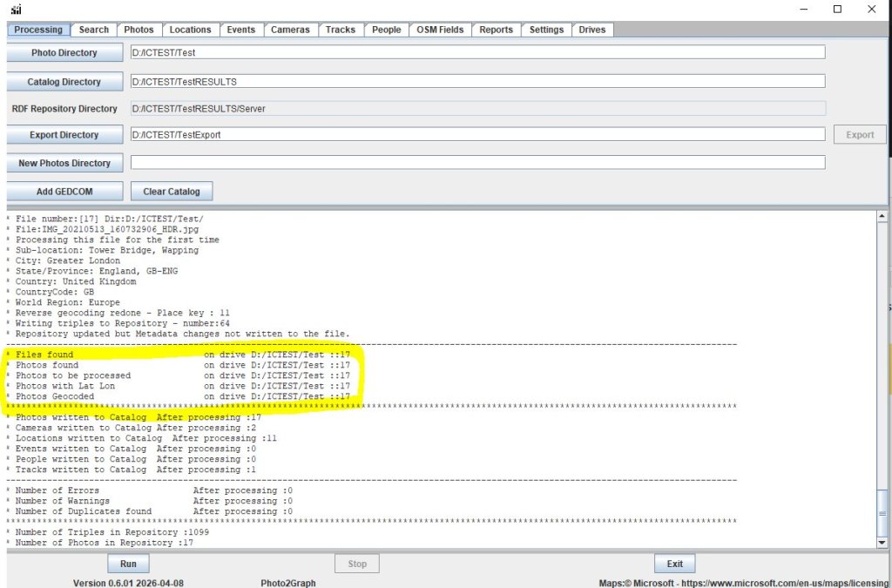This screenshot has height=588, width=892.
Task: Click the Add GEDCOM button
Action: point(64,192)
